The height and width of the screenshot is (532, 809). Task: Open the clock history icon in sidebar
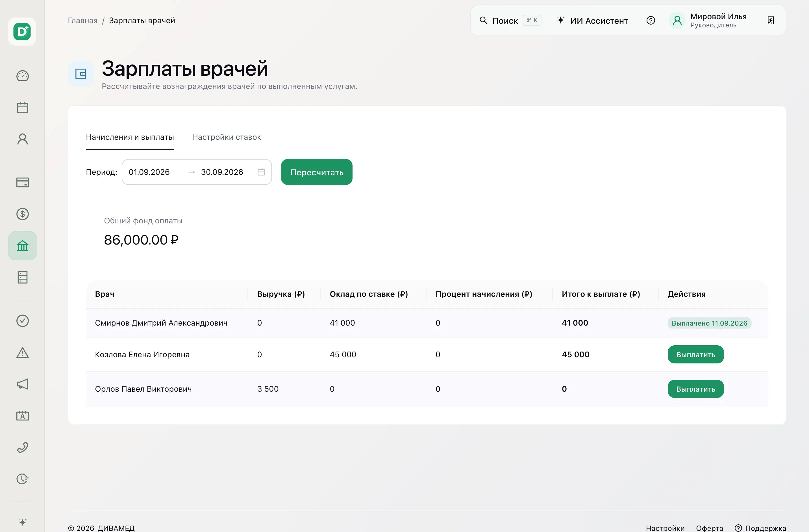(22, 479)
